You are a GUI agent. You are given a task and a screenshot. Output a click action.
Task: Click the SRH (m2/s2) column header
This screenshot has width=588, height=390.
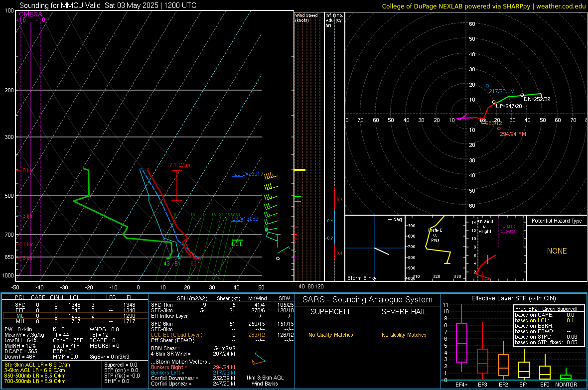coord(192,298)
